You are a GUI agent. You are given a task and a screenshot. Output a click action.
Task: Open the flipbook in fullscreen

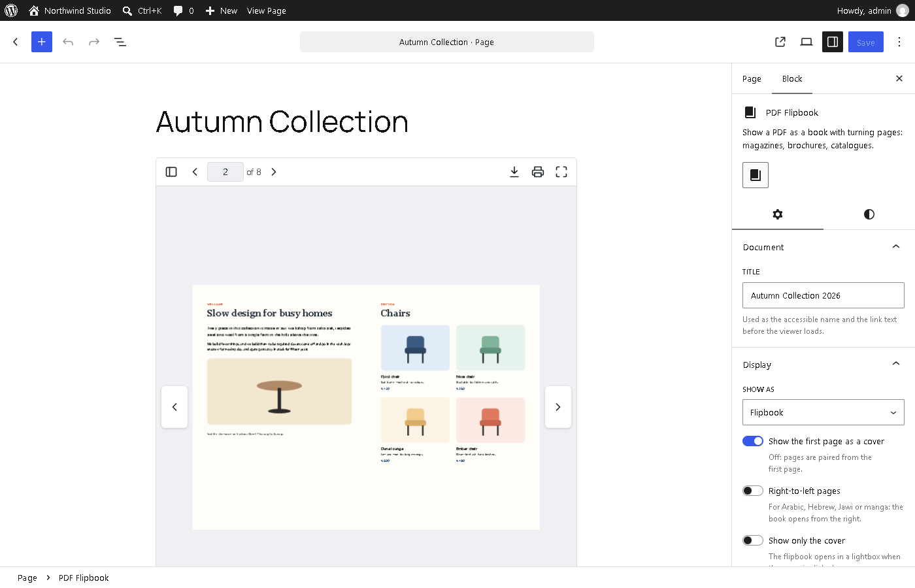point(561,172)
